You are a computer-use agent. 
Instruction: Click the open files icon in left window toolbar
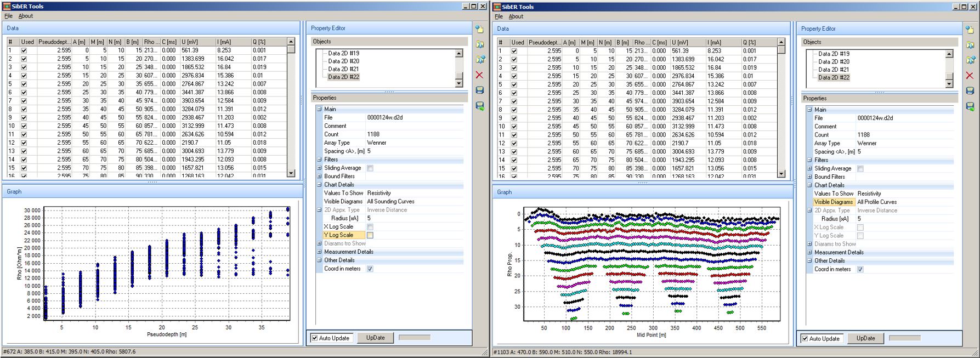tap(480, 44)
